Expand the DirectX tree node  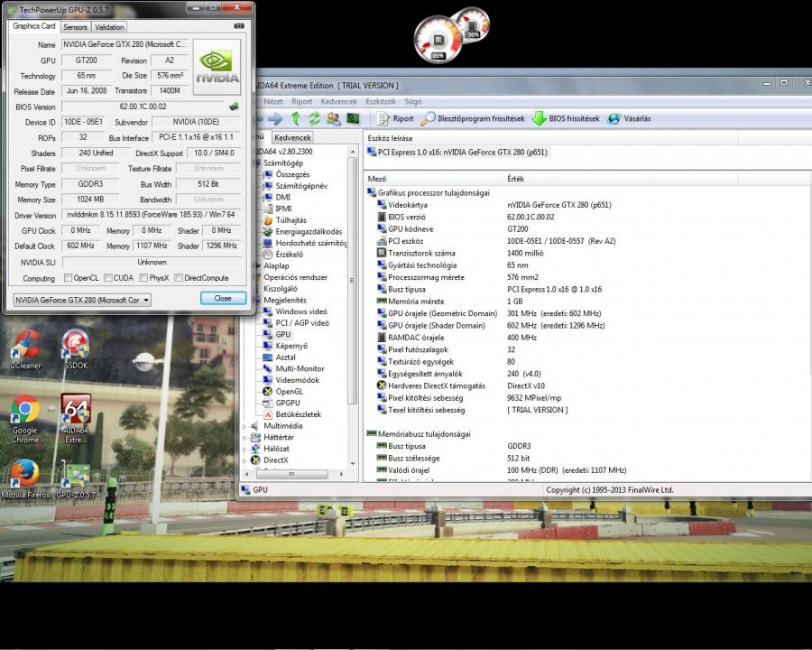[245, 460]
